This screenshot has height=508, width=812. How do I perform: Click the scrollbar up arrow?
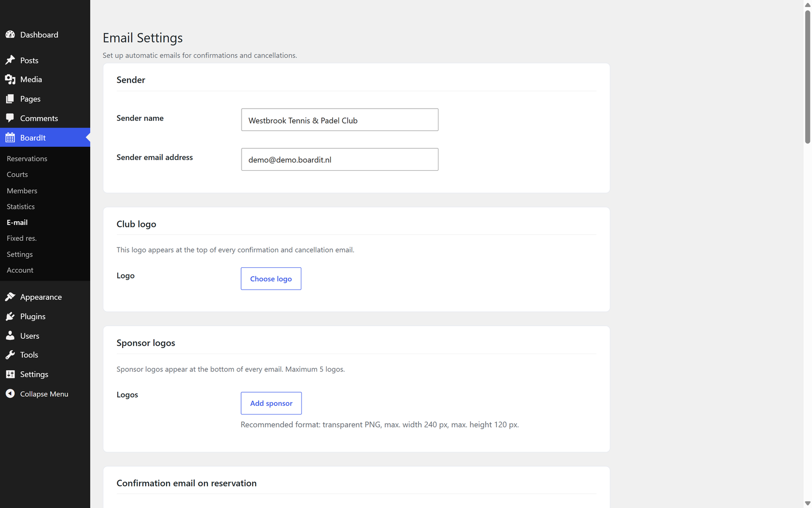(807, 5)
